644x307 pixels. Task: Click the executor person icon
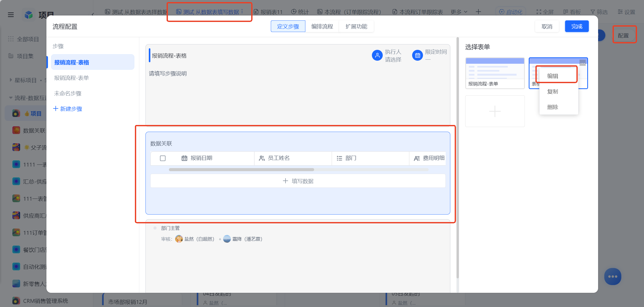point(377,55)
